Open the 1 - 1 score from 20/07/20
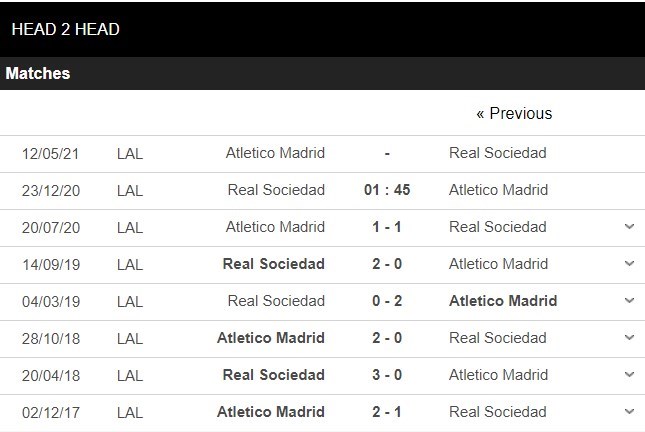645x432 pixels. tap(387, 227)
